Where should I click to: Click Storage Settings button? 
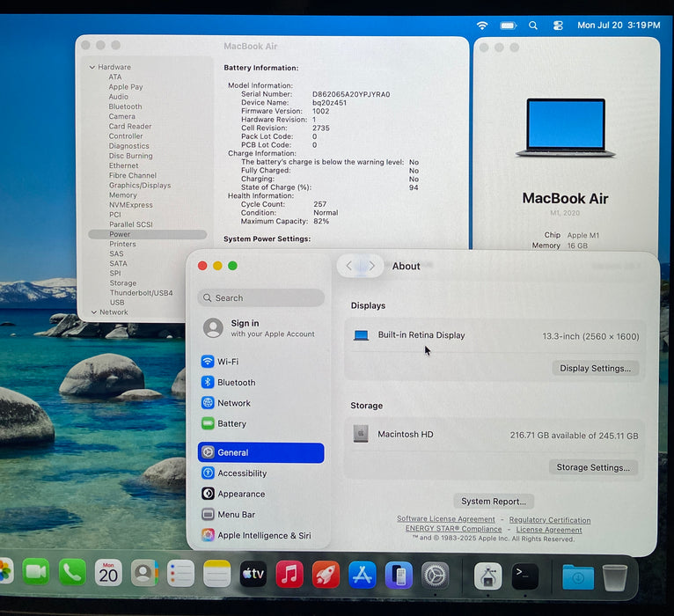(x=593, y=467)
